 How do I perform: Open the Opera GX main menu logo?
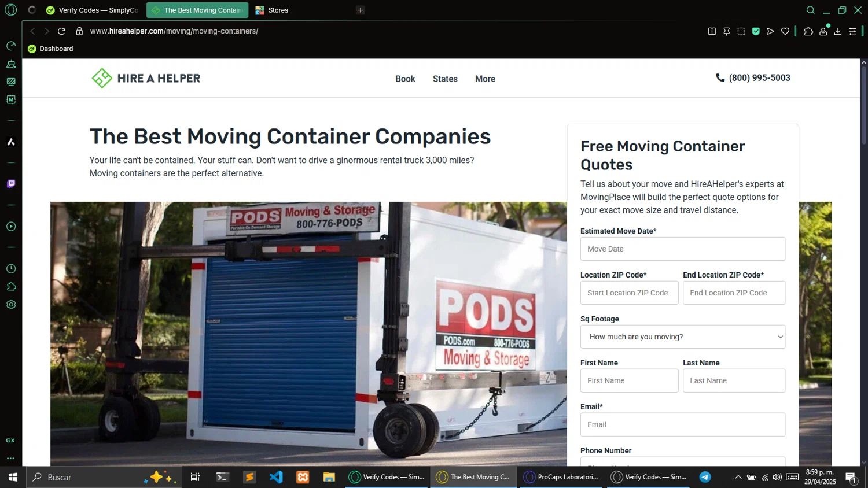[10, 10]
